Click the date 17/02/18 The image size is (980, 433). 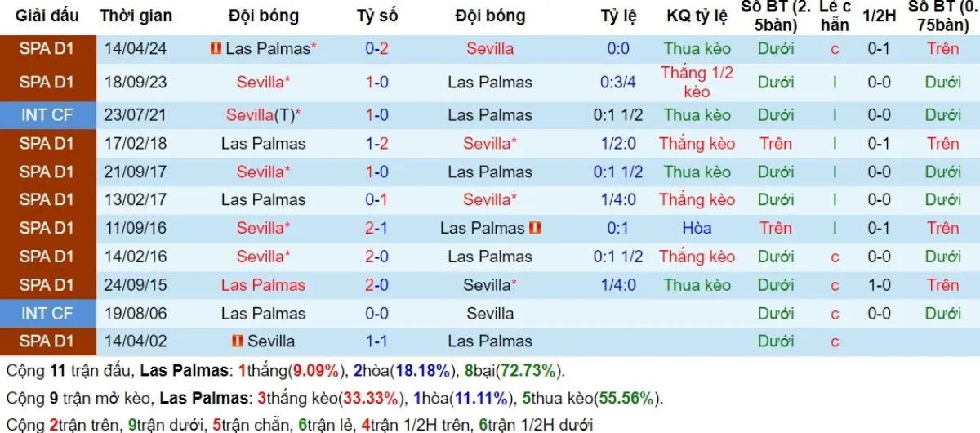[x=136, y=144]
